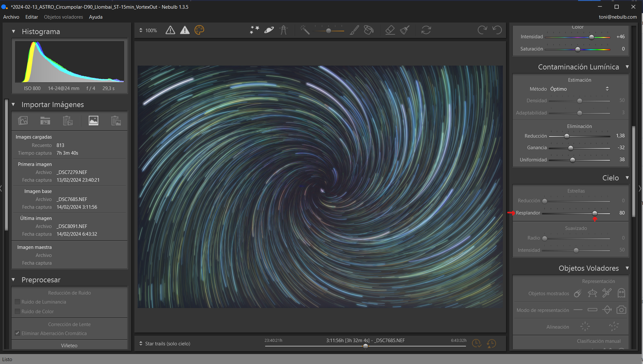The image size is (643, 364).
Task: Click the refresh arrows icon
Action: point(426,30)
